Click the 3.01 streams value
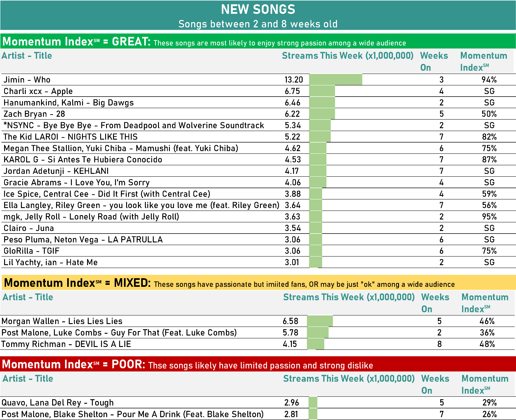 pos(292,262)
